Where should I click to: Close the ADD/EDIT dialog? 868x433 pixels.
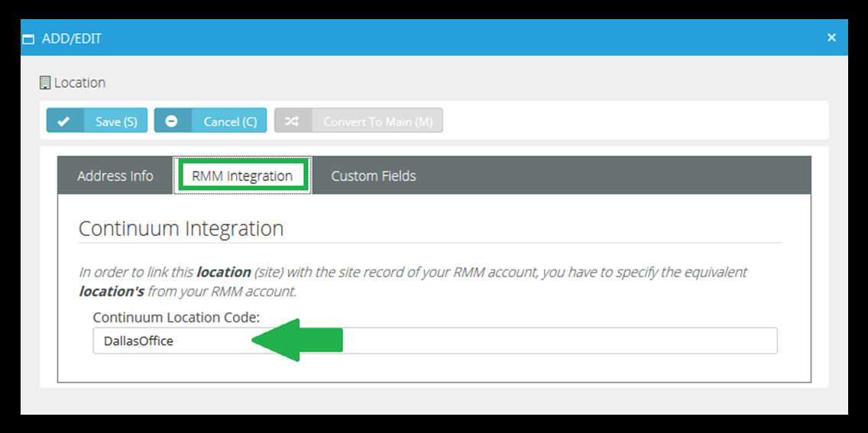point(831,37)
